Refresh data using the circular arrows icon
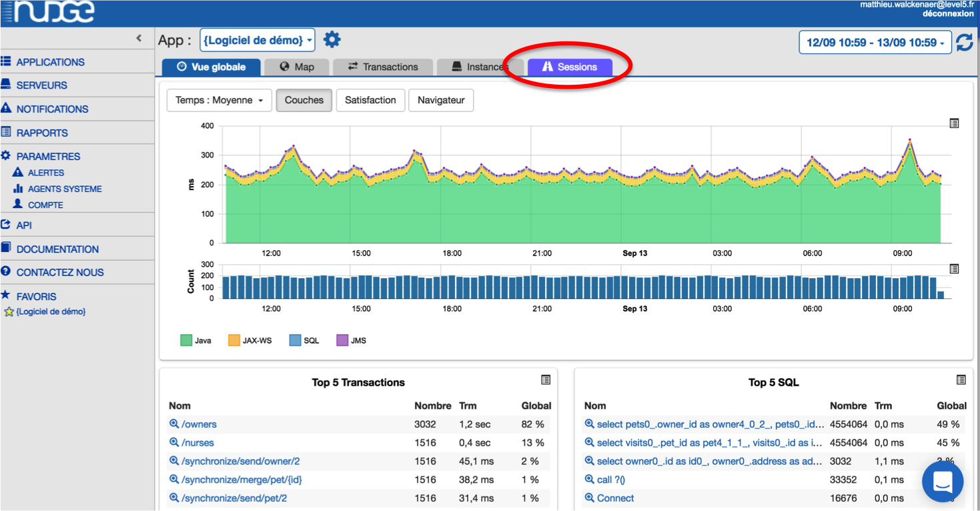The image size is (980, 511). [965, 41]
